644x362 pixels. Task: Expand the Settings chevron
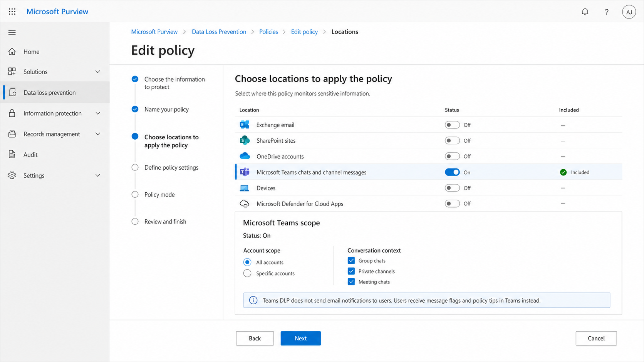pos(98,175)
